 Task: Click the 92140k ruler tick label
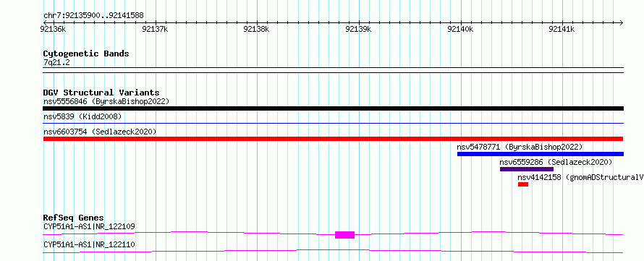click(460, 29)
